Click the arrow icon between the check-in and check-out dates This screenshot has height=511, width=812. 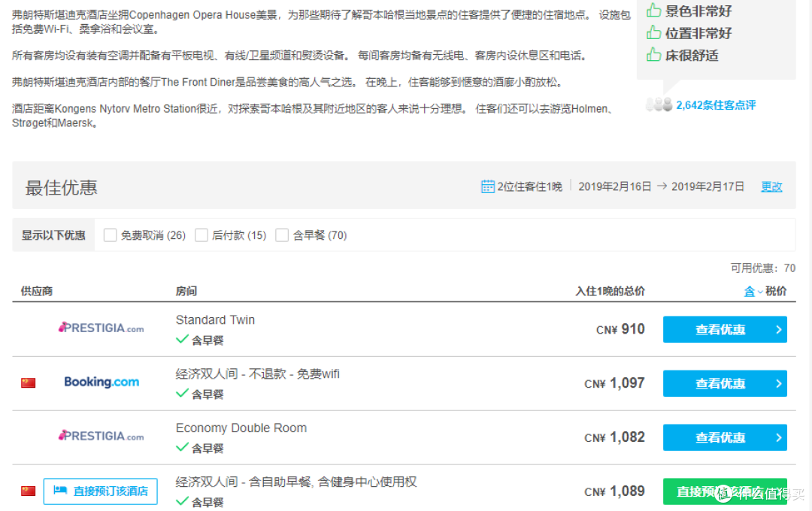click(x=662, y=186)
